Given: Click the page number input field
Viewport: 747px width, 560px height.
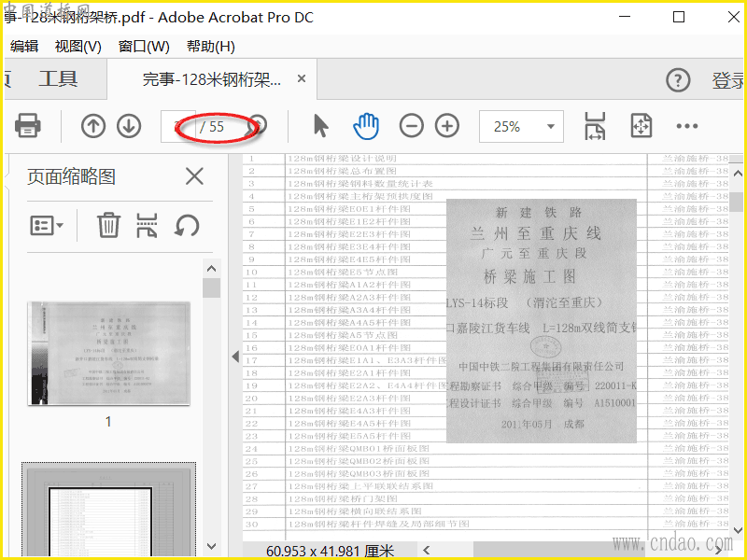Looking at the screenshot, I should tap(178, 126).
